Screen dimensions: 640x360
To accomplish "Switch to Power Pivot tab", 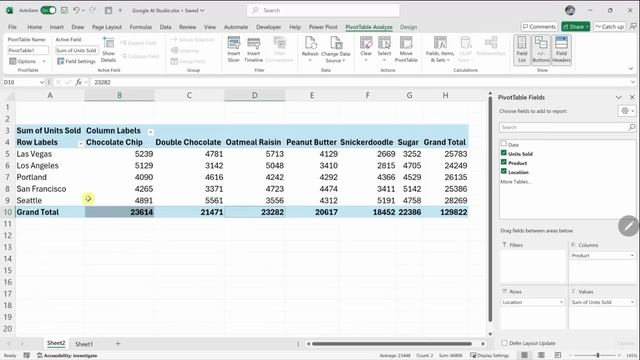I will click(323, 27).
